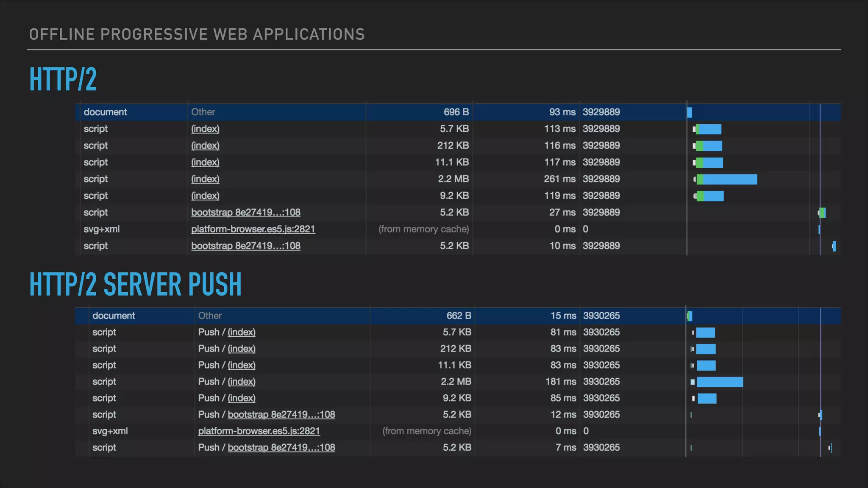This screenshot has height=488, width=868.
Task: Click the waterfall bar of the 261 ms row
Action: 725,180
